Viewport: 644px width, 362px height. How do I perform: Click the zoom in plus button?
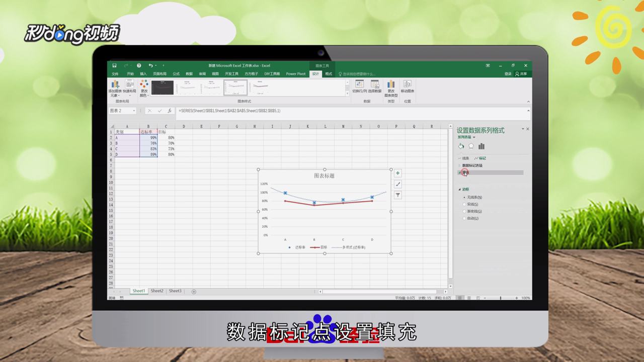pyautogui.click(x=517, y=298)
